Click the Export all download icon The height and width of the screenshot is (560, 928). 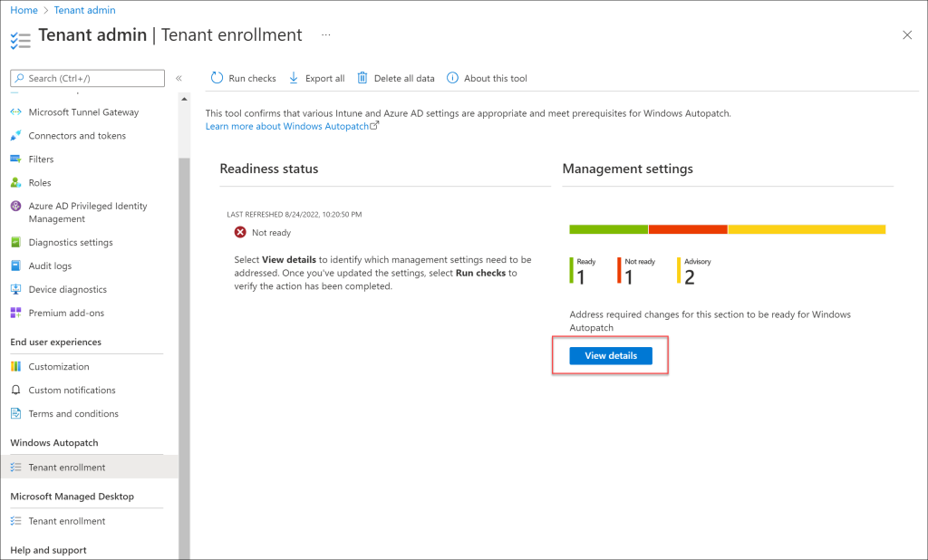[294, 78]
